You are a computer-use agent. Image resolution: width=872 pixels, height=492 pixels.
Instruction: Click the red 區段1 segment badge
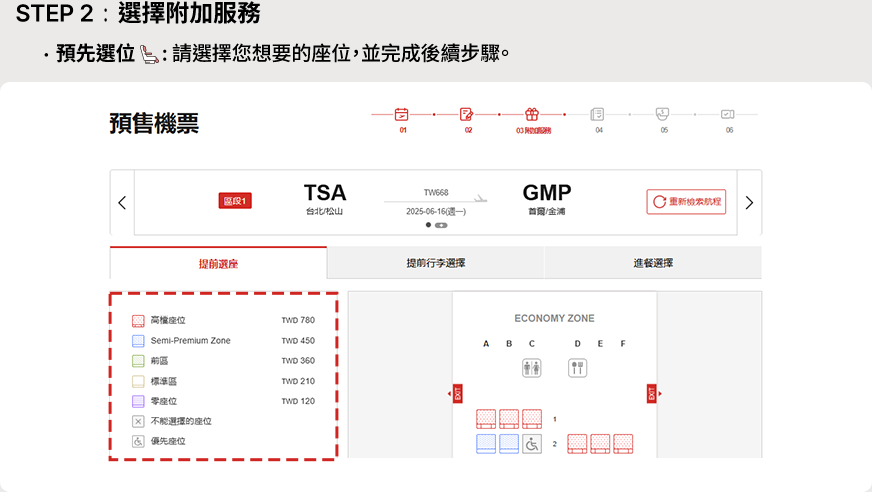click(234, 202)
